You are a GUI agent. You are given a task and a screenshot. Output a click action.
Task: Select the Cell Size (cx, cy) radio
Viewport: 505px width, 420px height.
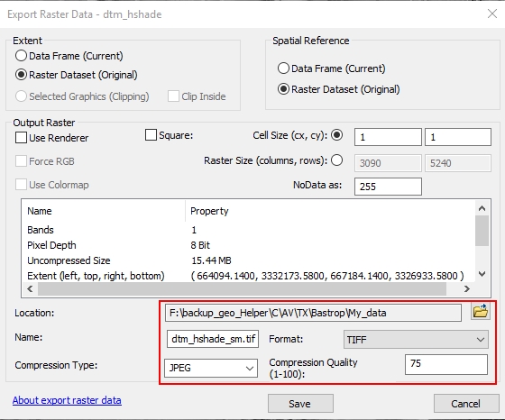(x=337, y=135)
